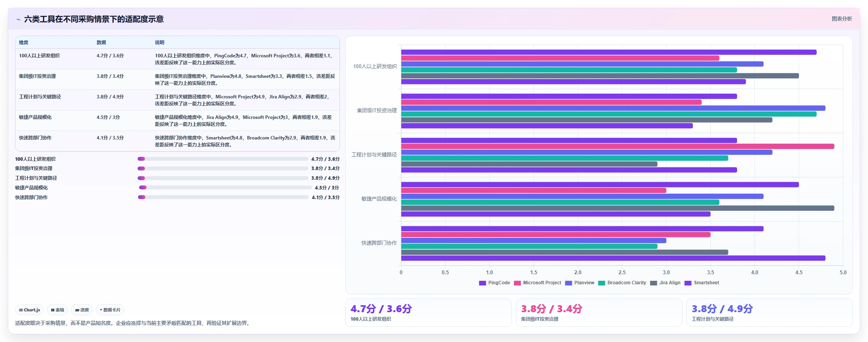Toggle the PingCode legend color swatch
This screenshot has height=342, width=868.
[482, 283]
